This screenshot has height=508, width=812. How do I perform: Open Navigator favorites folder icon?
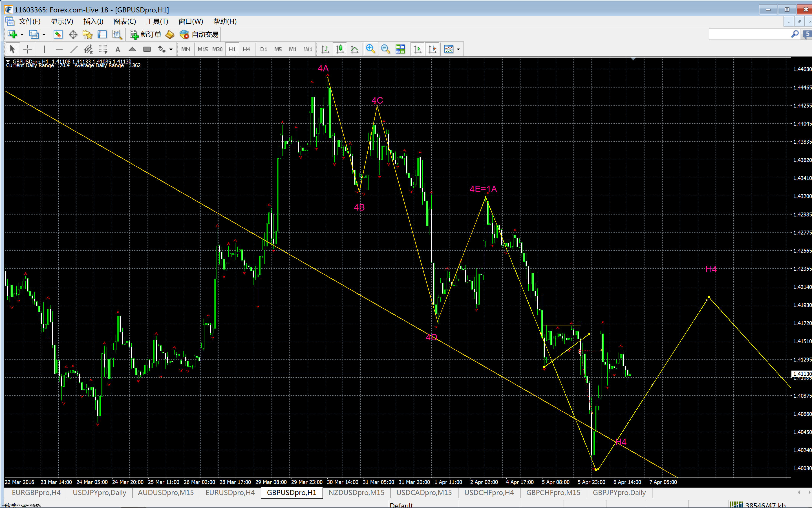tap(87, 34)
